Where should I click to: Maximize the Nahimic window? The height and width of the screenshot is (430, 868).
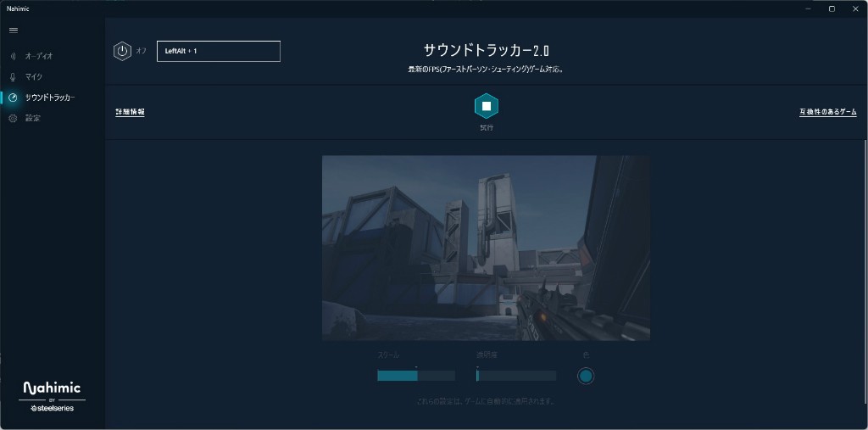click(x=832, y=8)
